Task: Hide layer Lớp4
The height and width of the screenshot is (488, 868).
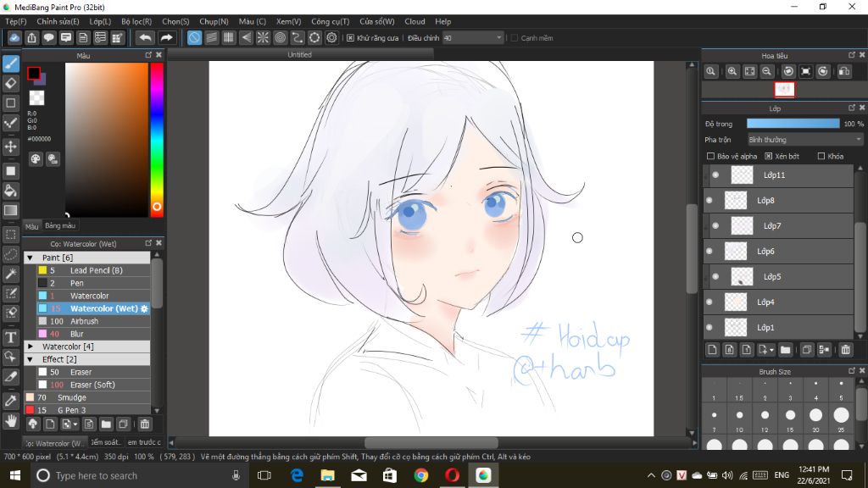Action: [709, 302]
